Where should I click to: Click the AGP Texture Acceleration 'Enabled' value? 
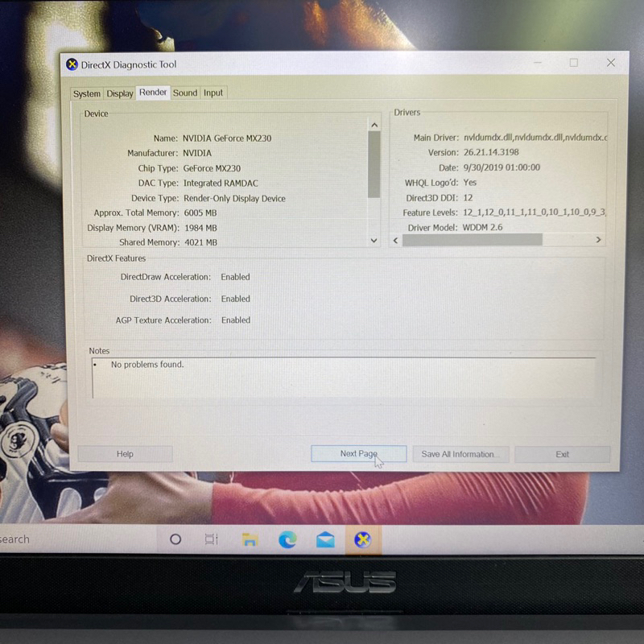tap(236, 320)
